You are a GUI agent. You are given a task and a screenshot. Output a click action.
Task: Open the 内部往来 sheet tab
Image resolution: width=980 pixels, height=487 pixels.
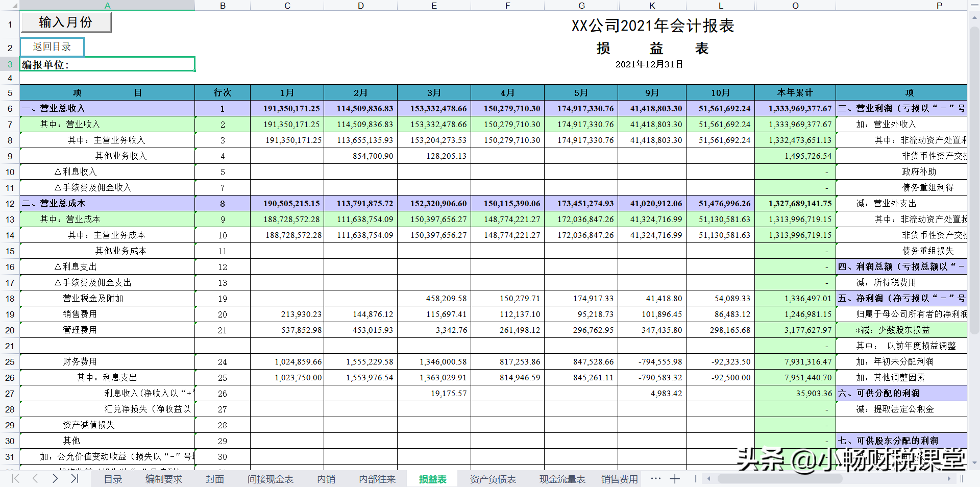[x=377, y=479]
